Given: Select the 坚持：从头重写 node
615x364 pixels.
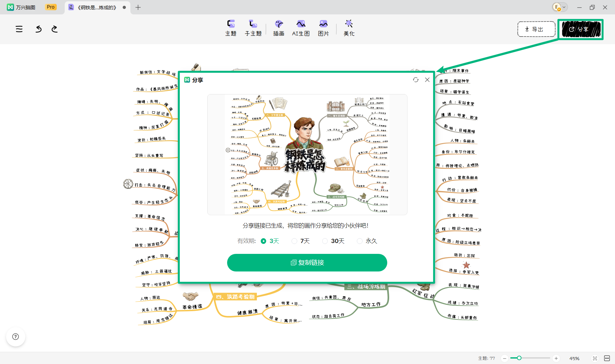Looking at the screenshot, I should tap(149, 155).
